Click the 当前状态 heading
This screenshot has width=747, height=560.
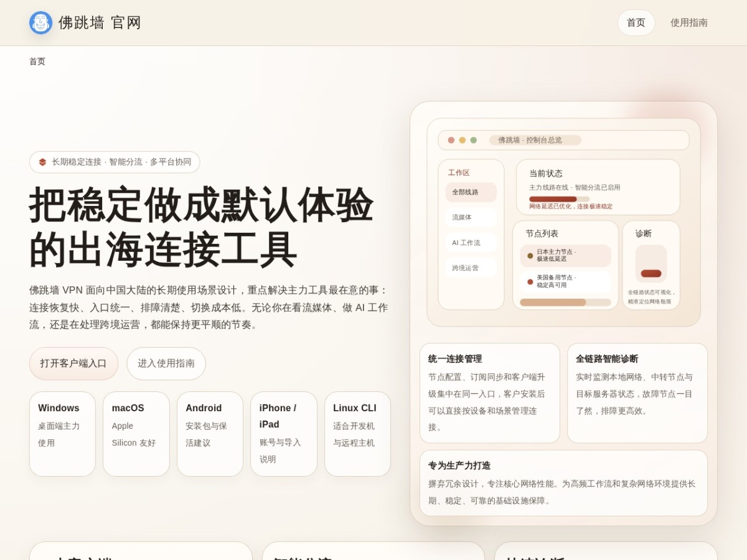(546, 174)
